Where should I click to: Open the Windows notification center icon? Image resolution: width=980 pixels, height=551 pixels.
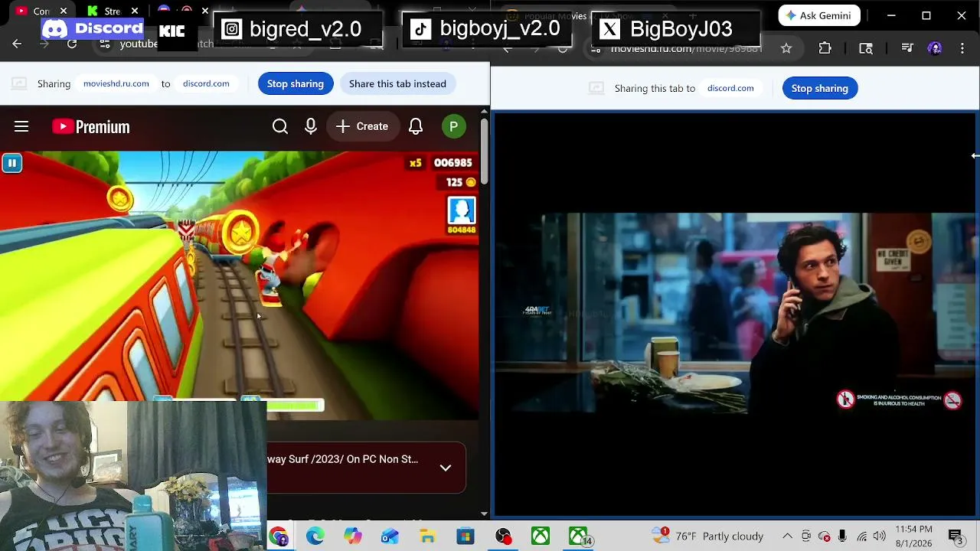pos(955,536)
